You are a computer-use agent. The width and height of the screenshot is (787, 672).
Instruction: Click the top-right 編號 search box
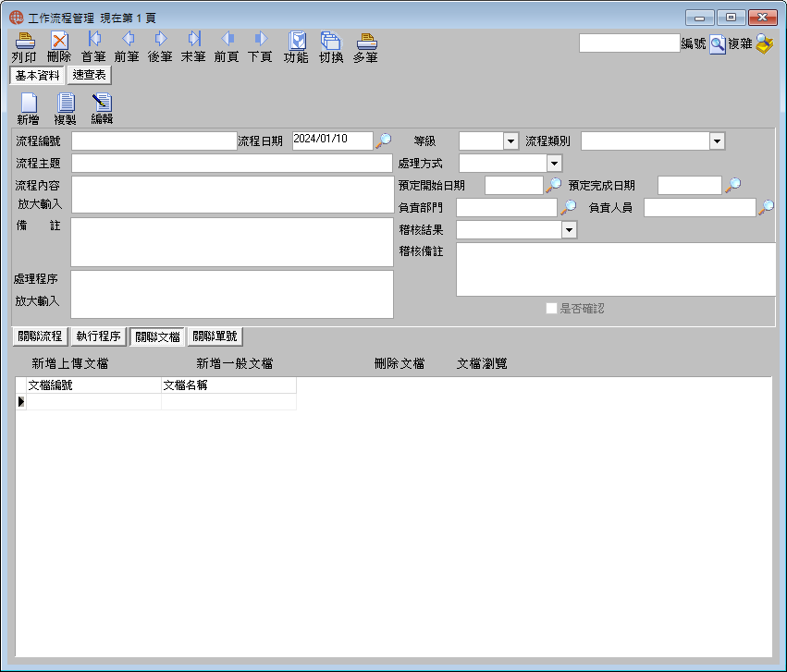(630, 43)
